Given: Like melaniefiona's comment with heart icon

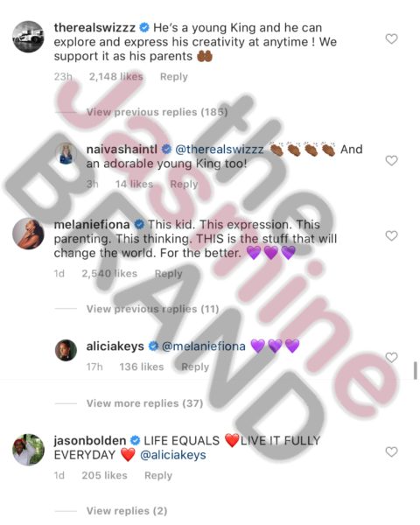Looking at the screenshot, I should tap(391, 235).
